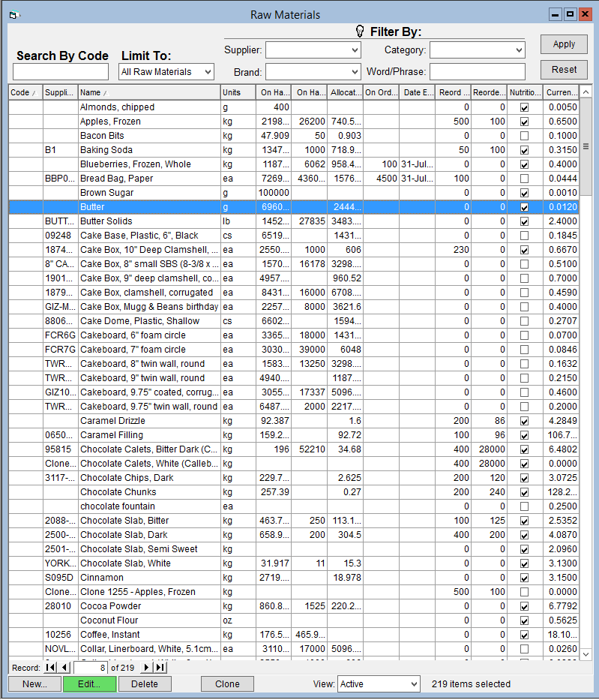This screenshot has width=599, height=700.
Task: Click the Word/Phrase input field
Action: [x=478, y=71]
